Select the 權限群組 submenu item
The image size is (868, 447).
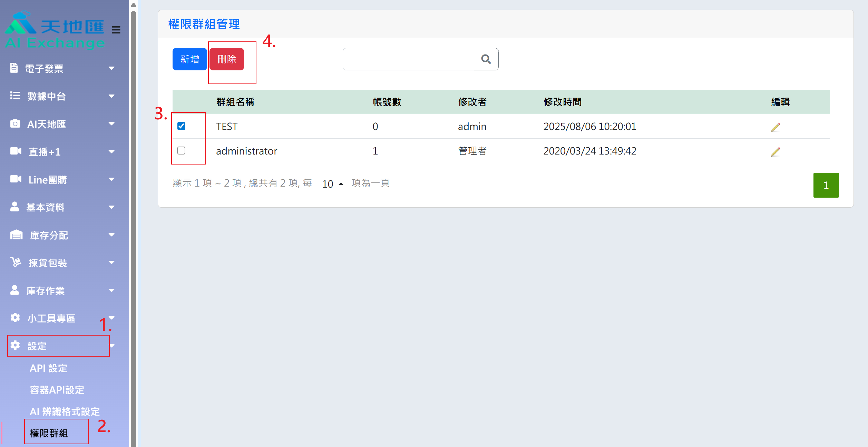coord(49,433)
